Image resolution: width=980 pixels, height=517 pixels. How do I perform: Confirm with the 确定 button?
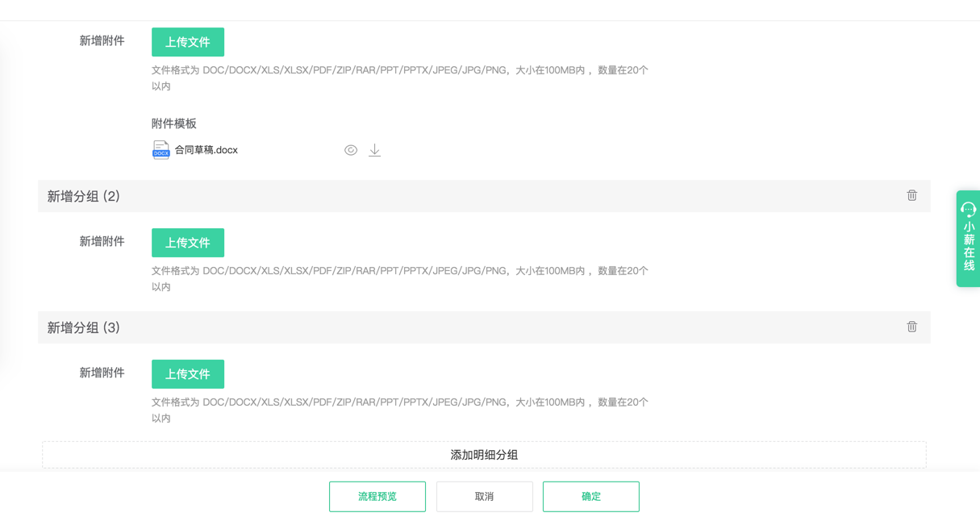click(x=591, y=497)
